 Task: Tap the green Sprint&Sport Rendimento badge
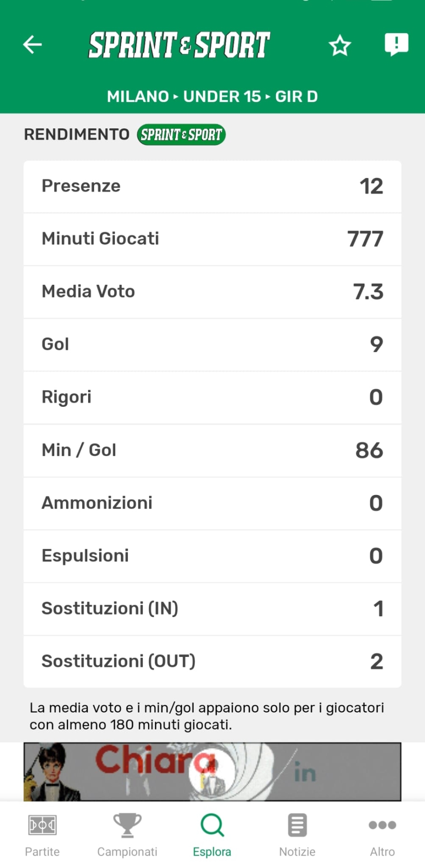tap(181, 135)
